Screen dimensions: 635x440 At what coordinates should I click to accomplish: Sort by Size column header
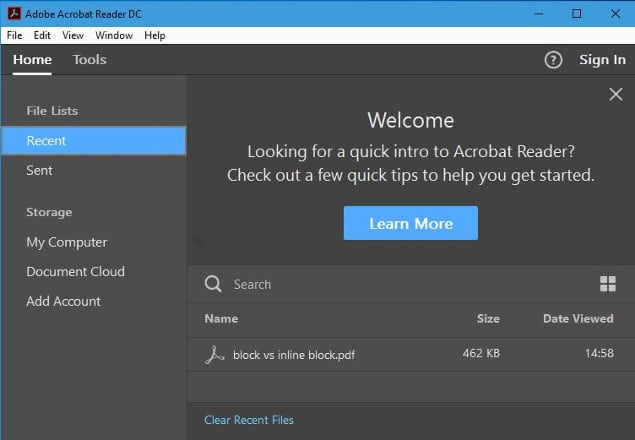point(488,318)
